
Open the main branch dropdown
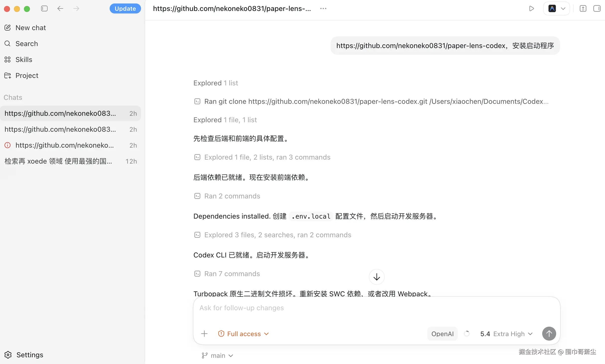[217, 355]
